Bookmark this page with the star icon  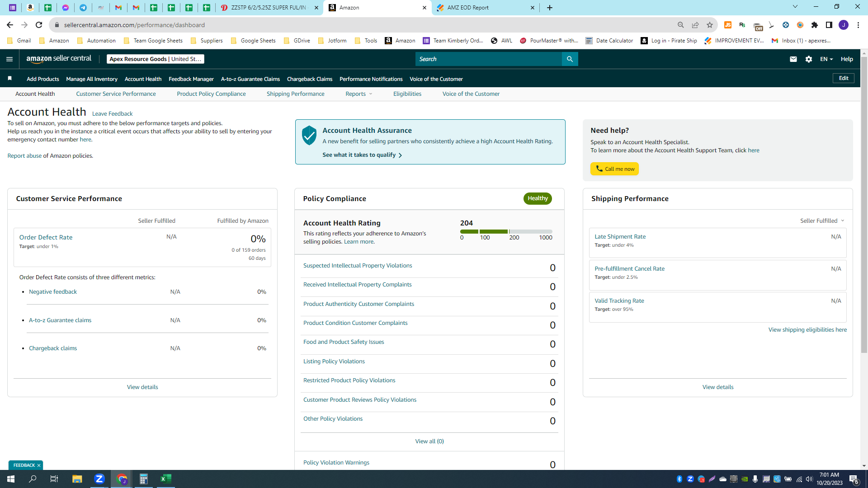click(710, 25)
